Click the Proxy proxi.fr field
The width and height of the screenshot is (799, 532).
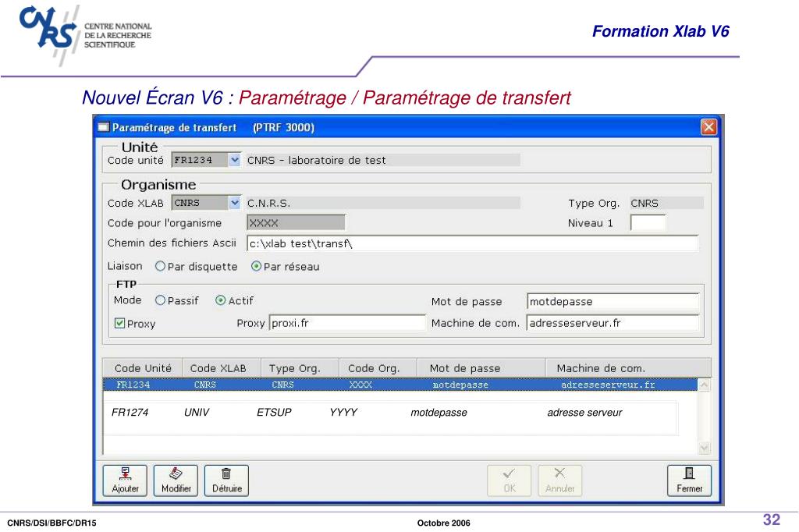pyautogui.click(x=347, y=323)
